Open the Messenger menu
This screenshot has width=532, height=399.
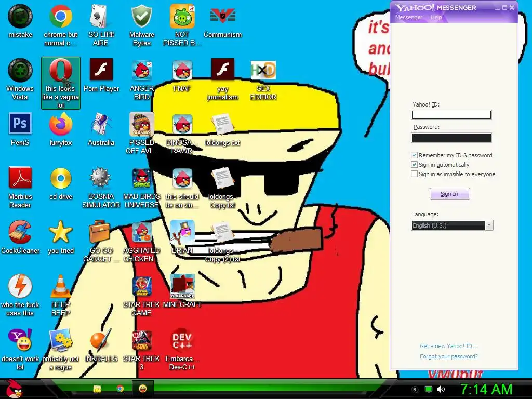pyautogui.click(x=408, y=17)
